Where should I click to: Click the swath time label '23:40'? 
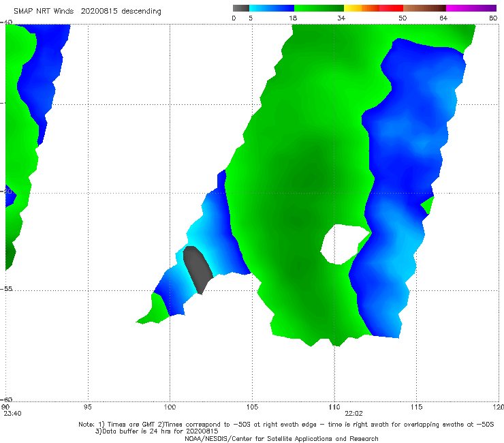pyautogui.click(x=12, y=414)
